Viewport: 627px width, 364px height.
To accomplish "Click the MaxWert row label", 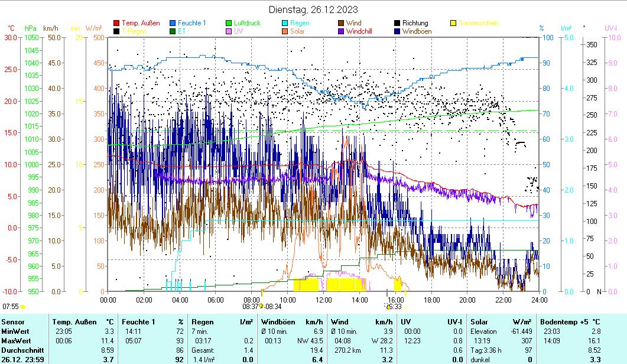I will 15,340.
